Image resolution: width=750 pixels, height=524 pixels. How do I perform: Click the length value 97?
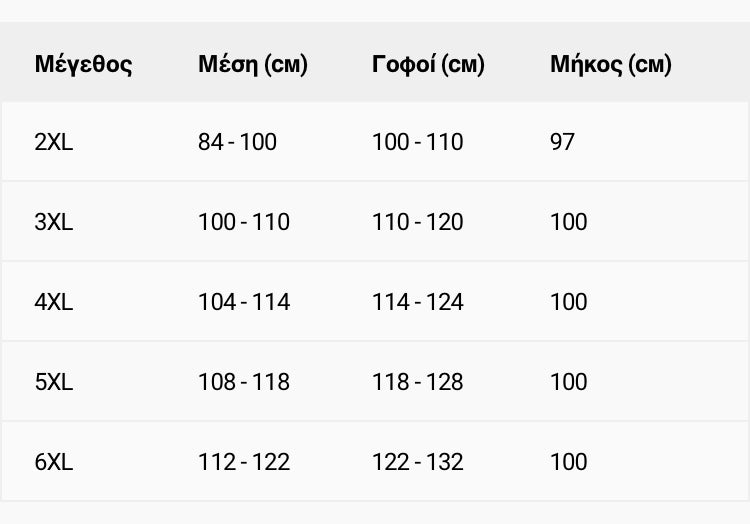[x=562, y=142]
